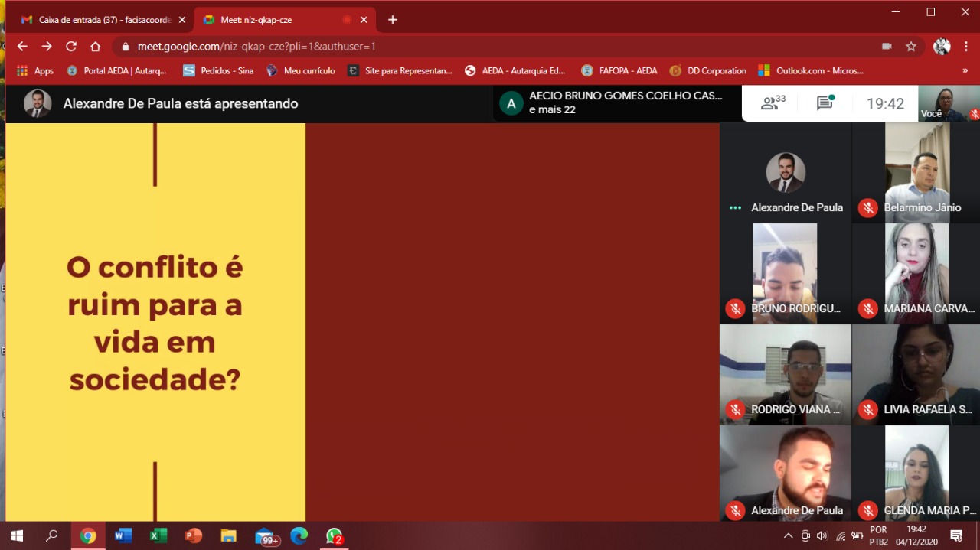This screenshot has height=550, width=980.
Task: Click the browser reload button
Action: pos(71,47)
